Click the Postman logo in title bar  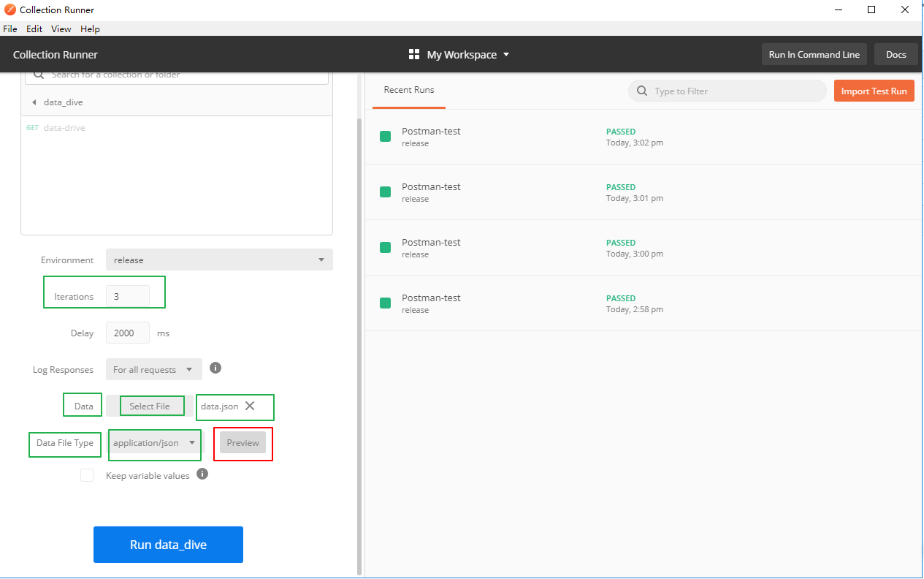pos(10,10)
